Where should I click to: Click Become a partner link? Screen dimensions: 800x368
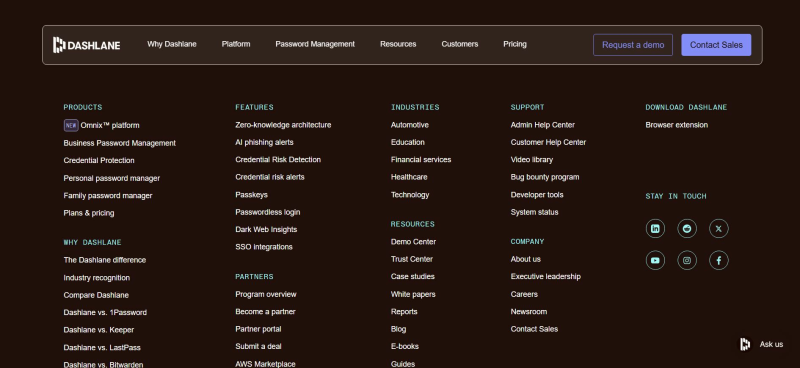point(265,312)
